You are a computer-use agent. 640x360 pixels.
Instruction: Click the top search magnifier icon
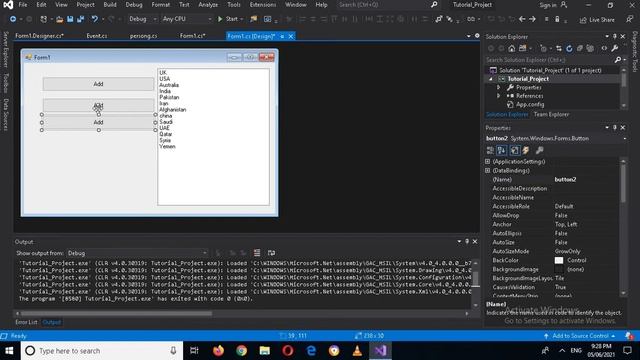coord(434,5)
